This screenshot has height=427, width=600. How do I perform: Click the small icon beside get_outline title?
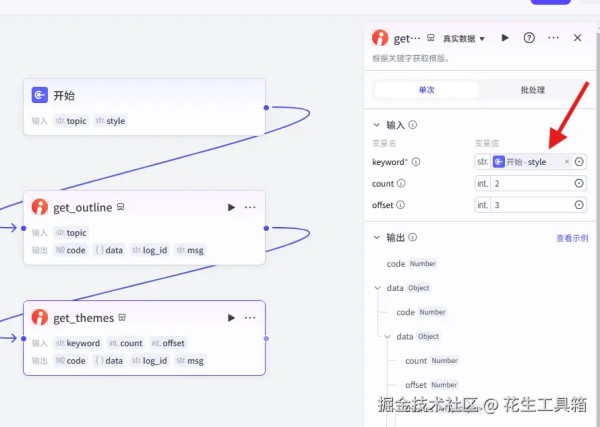tap(121, 207)
